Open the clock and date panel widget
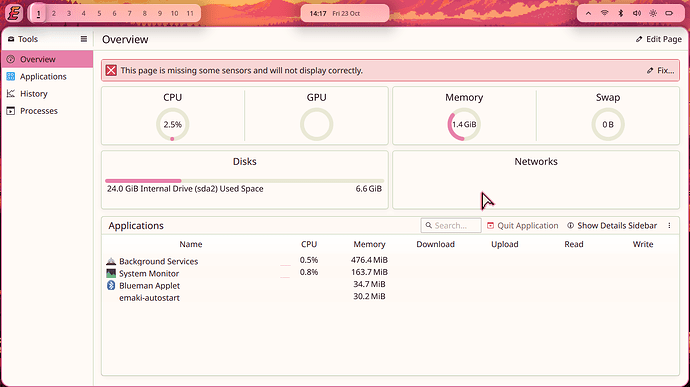This screenshot has width=690, height=387. point(345,13)
